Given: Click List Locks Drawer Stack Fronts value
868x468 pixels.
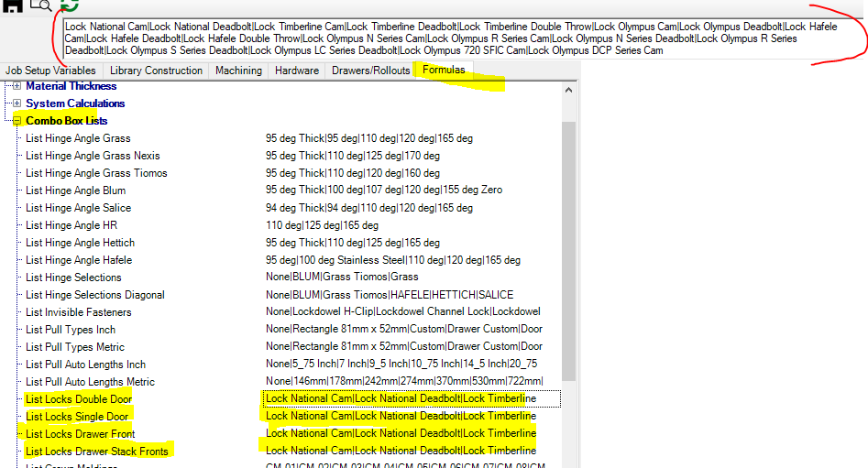Looking at the screenshot, I should 401,451.
